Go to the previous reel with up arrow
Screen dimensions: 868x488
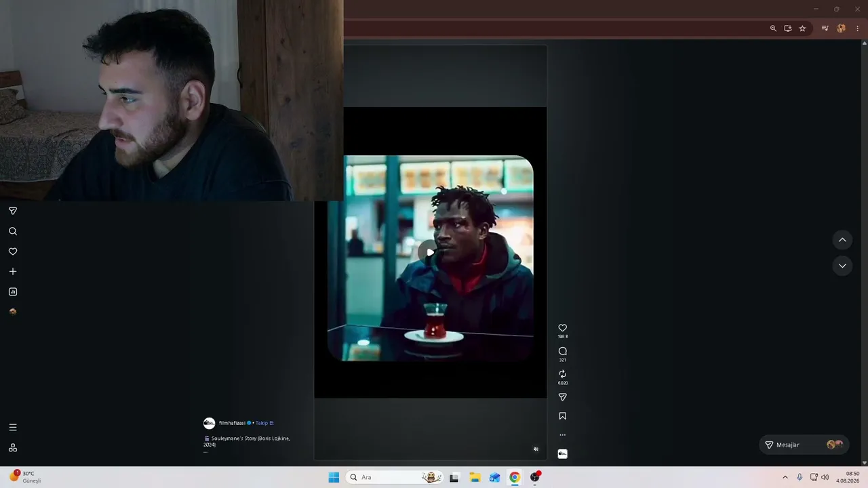click(842, 240)
